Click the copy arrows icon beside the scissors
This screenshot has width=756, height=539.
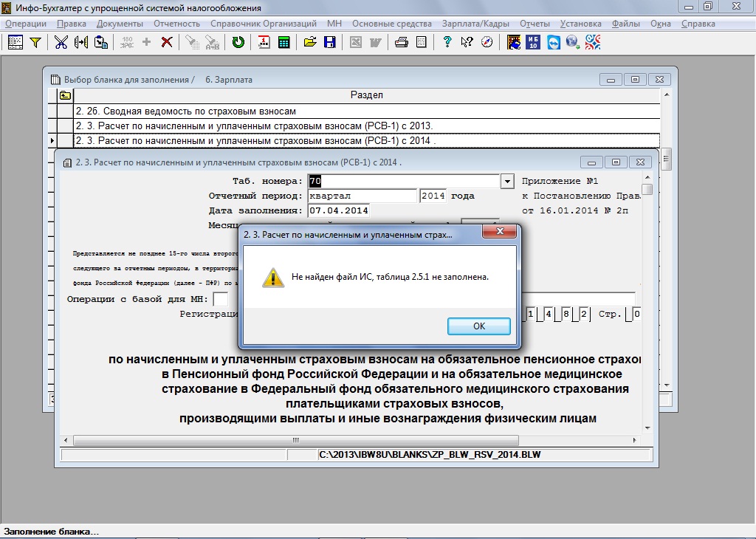click(x=81, y=42)
